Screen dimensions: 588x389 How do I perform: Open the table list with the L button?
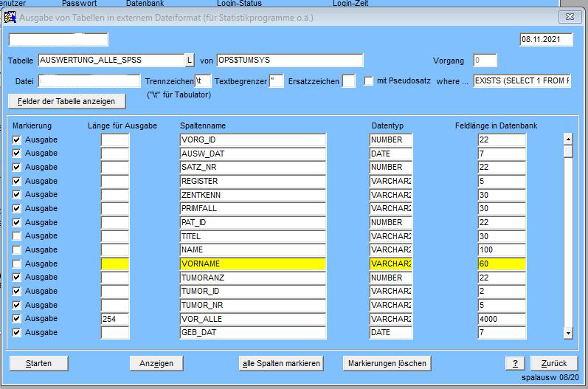(190, 61)
